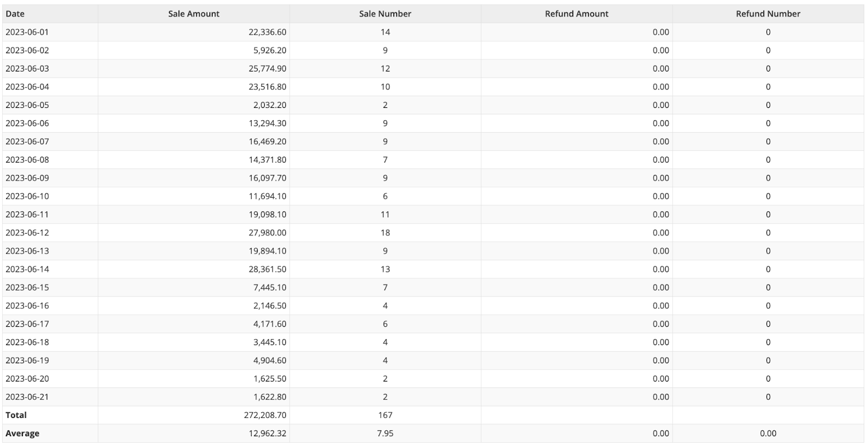Select sale amount 28,361.50
Viewport: 868px width, 446px height.
pyautogui.click(x=267, y=269)
